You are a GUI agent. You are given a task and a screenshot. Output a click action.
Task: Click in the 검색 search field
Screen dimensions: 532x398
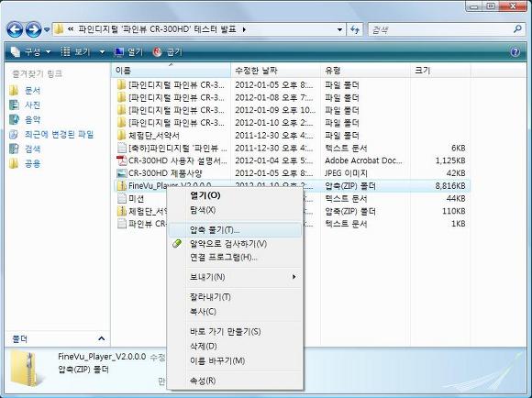coord(440,30)
